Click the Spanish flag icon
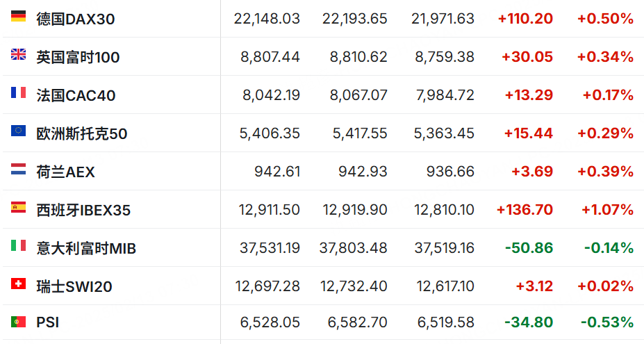This screenshot has height=344, width=644. click(x=18, y=207)
